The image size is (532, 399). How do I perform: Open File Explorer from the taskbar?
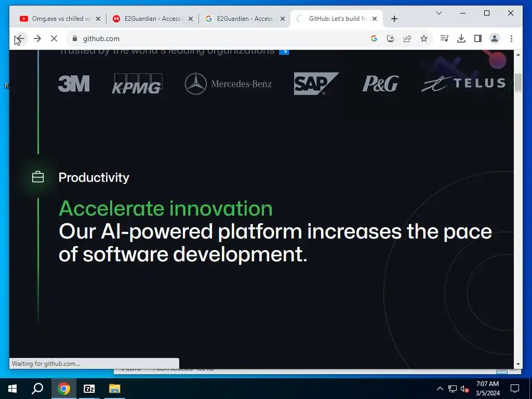point(115,389)
